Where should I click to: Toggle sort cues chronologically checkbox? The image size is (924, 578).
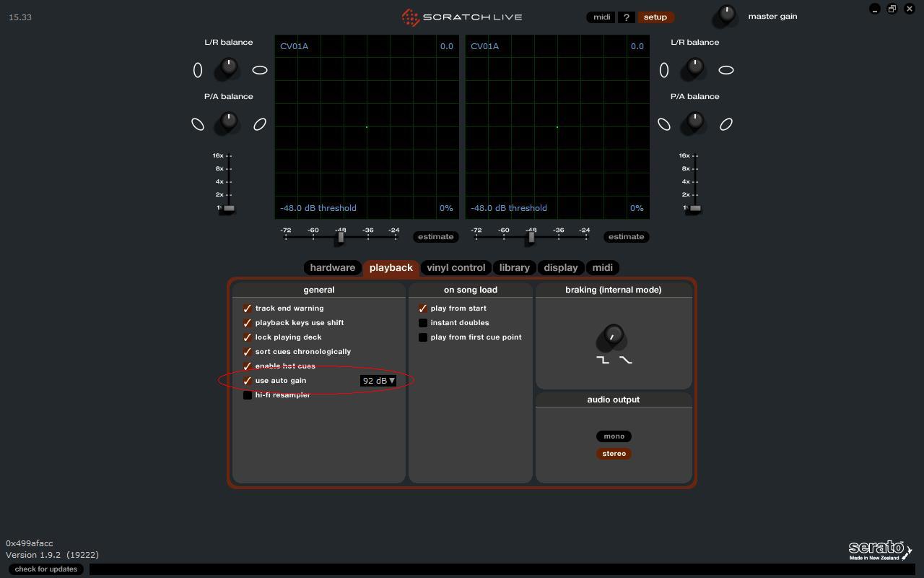[248, 352]
